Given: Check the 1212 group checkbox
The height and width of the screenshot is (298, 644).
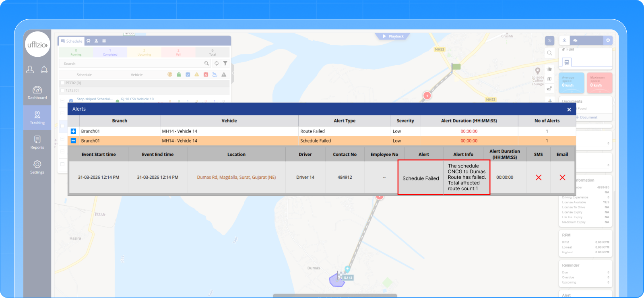Looking at the screenshot, I should tap(62, 91).
